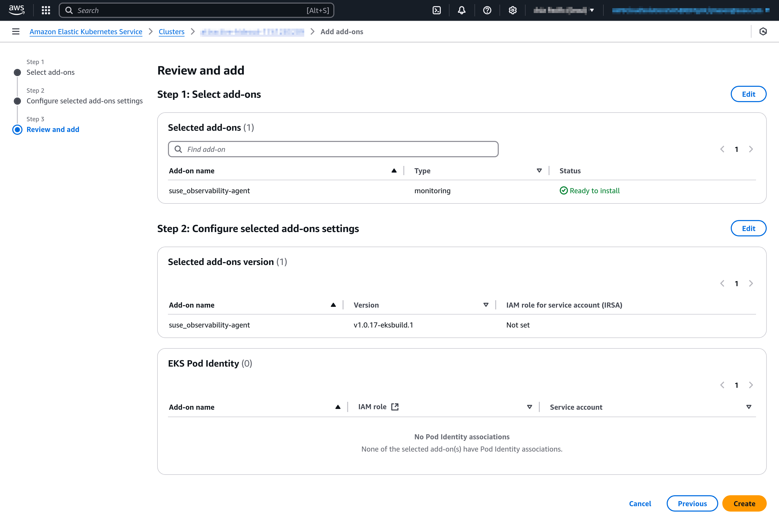The width and height of the screenshot is (779, 532).
Task: Click the Ready to install status icon
Action: [564, 190]
